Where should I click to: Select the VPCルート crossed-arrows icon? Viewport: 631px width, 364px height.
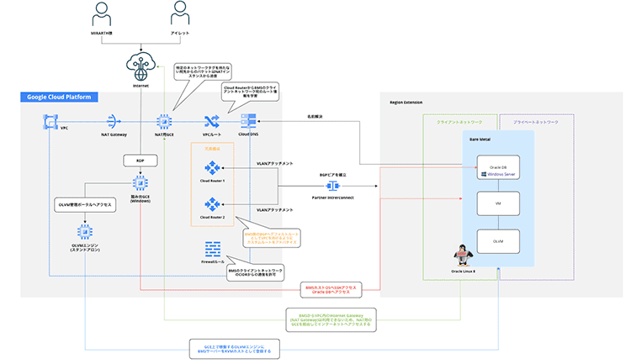(212, 121)
